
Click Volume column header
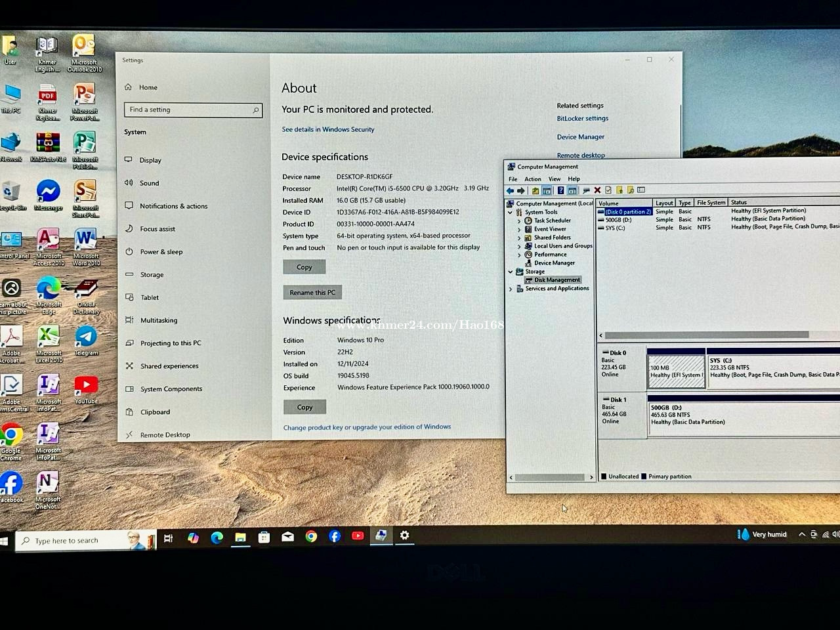tap(624, 203)
